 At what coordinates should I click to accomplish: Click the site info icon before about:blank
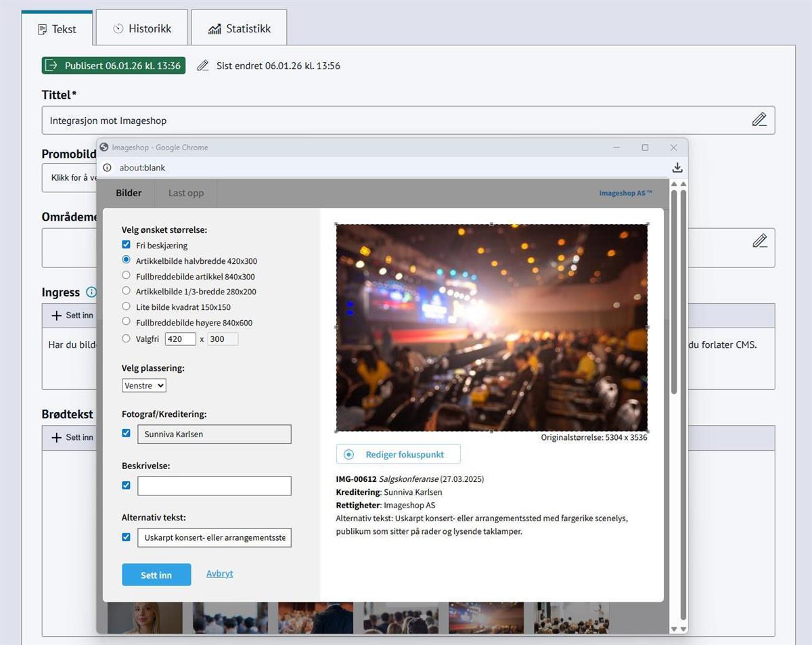107,168
